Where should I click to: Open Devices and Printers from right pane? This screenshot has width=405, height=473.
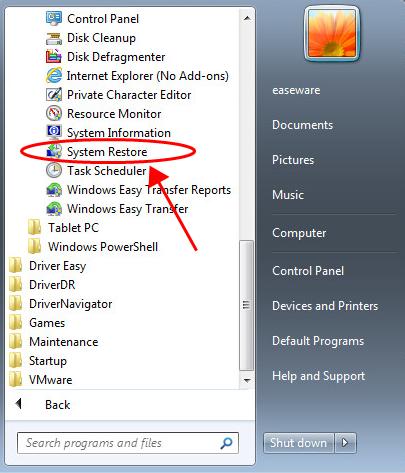[325, 306]
